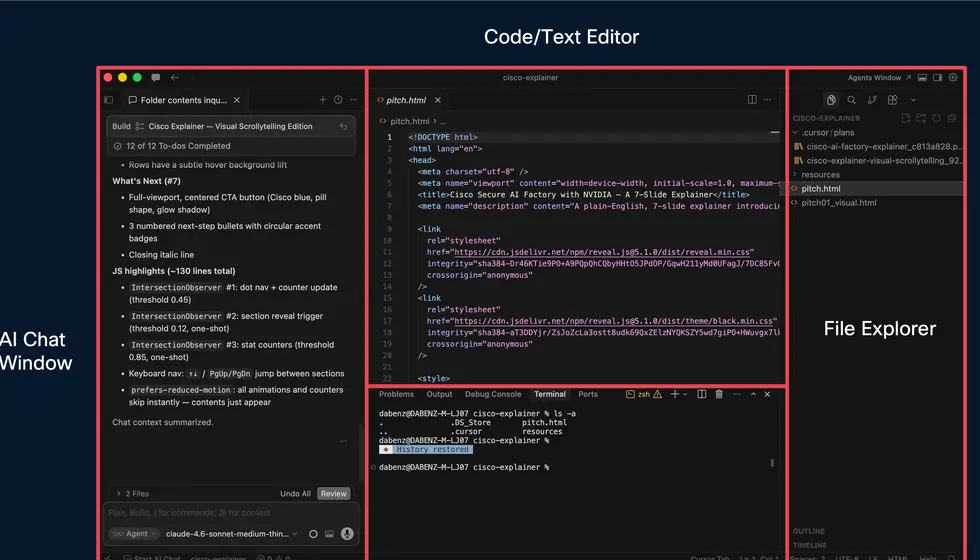
Task: Open chat message ellipsis options
Action: (x=343, y=441)
